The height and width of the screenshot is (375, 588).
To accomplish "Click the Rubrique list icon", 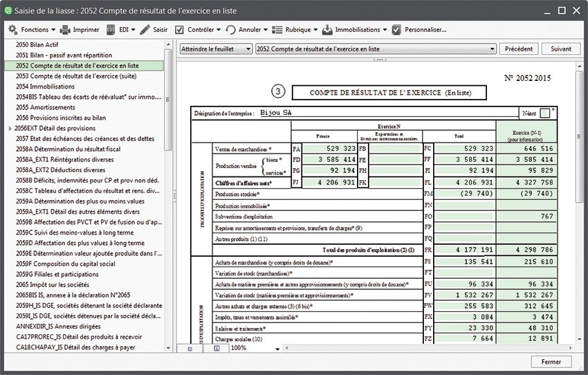I will click(278, 30).
